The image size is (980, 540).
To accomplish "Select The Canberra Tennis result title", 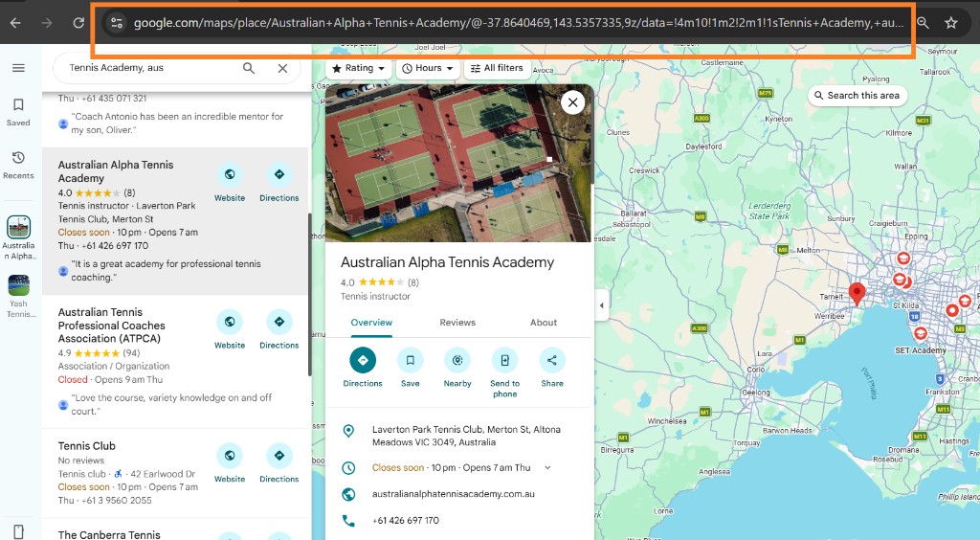I will pos(109,534).
